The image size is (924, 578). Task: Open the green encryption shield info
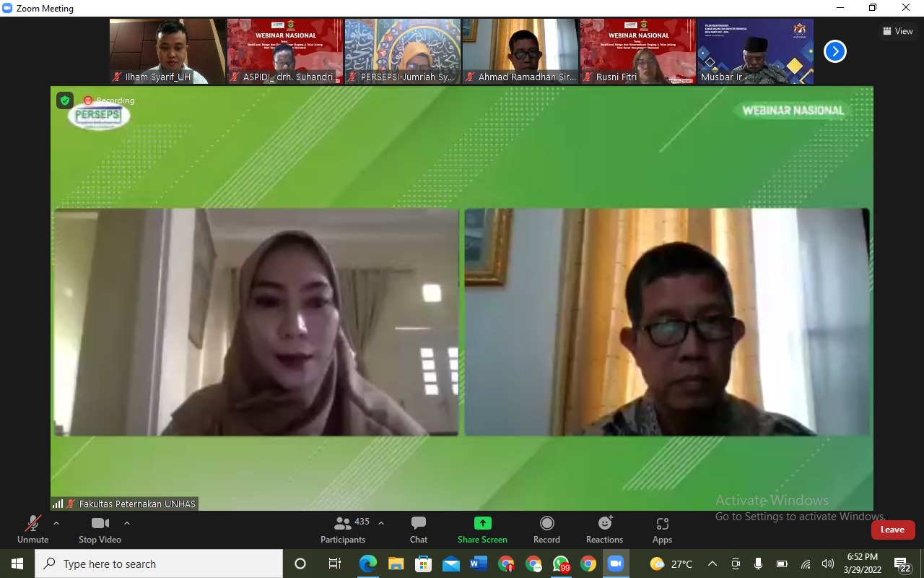tap(65, 100)
